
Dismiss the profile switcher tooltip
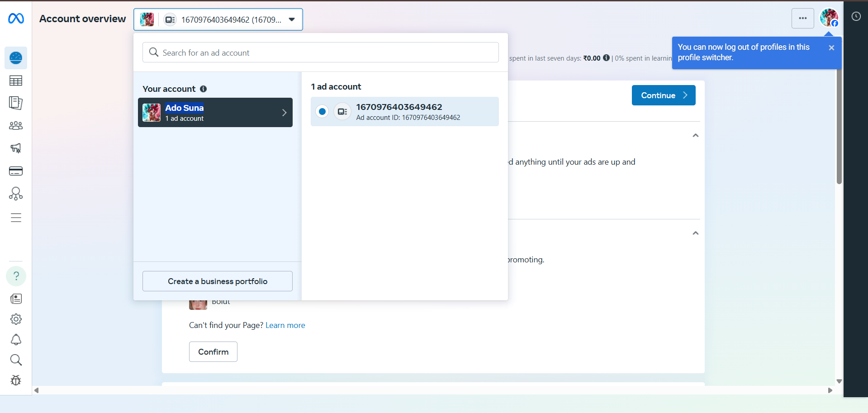coord(831,47)
